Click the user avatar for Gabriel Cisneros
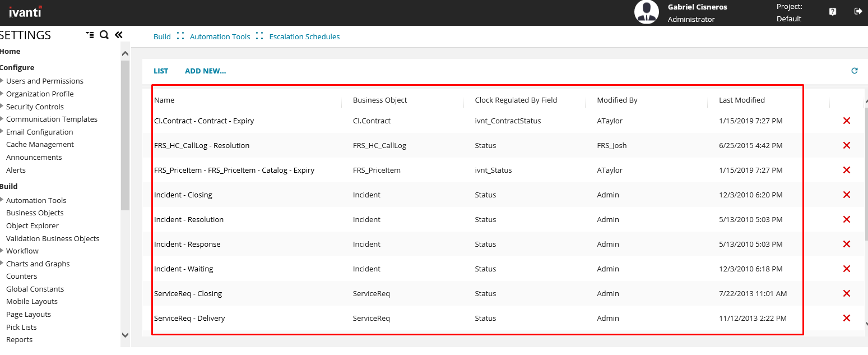The width and height of the screenshot is (868, 355). coord(646,12)
